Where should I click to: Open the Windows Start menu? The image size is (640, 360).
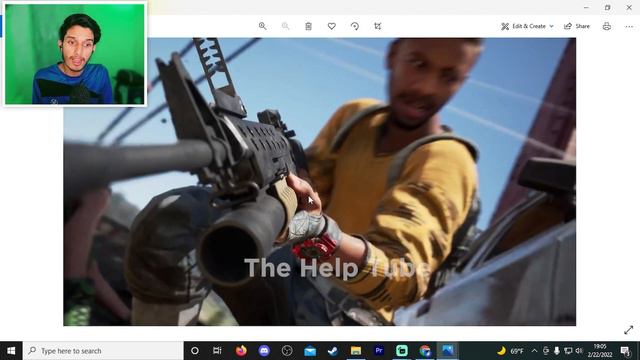(x=11, y=351)
